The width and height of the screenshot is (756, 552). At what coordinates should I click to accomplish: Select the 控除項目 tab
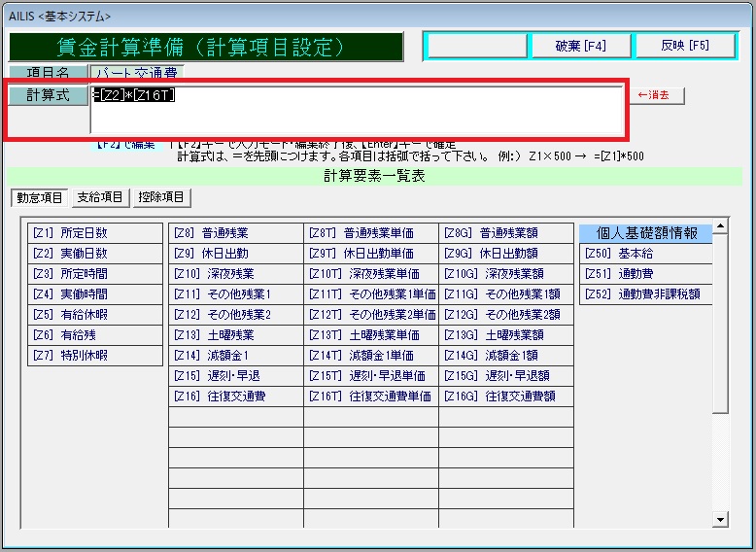pyautogui.click(x=162, y=198)
